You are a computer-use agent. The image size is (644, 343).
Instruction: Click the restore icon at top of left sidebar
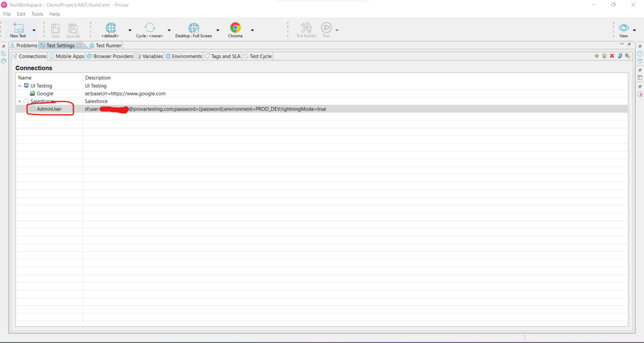click(4, 46)
